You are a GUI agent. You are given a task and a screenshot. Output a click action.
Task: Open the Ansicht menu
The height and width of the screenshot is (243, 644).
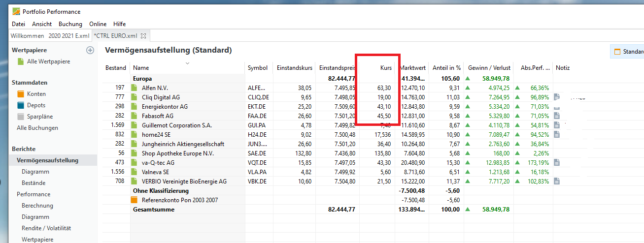pyautogui.click(x=42, y=24)
